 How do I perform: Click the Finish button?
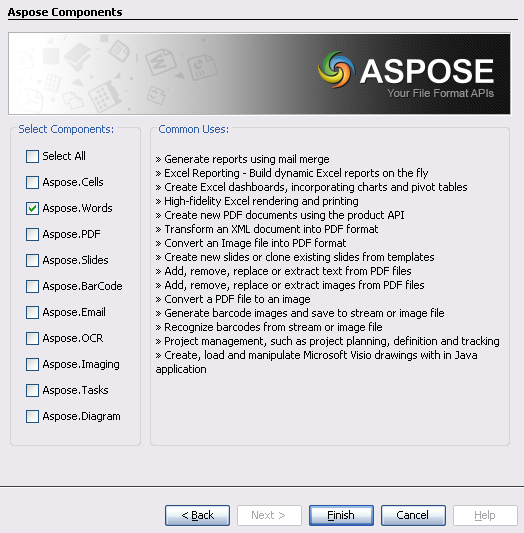click(x=341, y=515)
